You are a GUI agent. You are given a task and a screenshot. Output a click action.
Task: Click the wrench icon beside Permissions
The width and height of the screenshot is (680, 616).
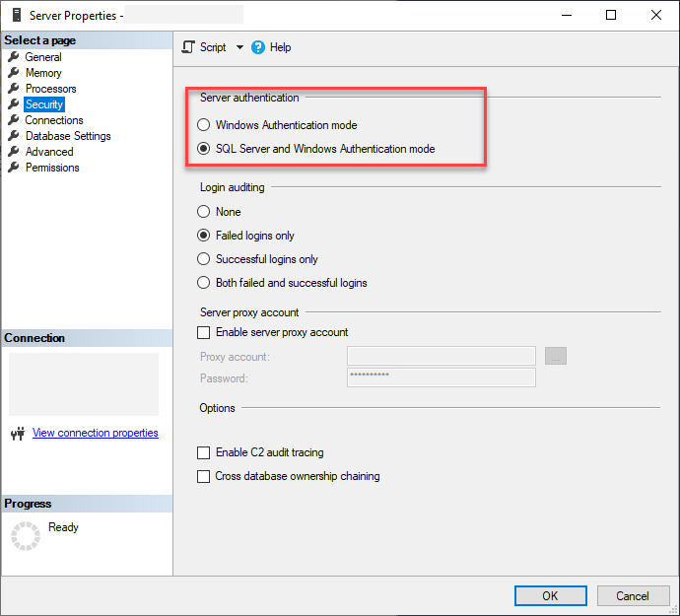pos(14,167)
